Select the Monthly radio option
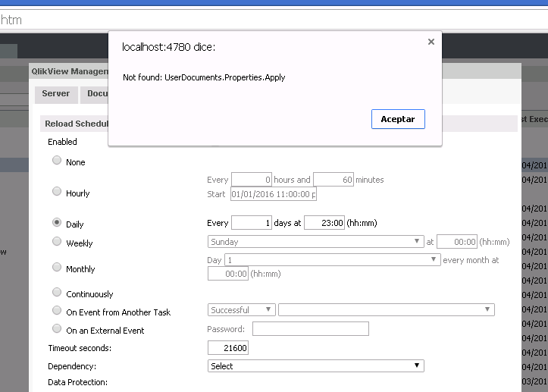 click(x=57, y=268)
